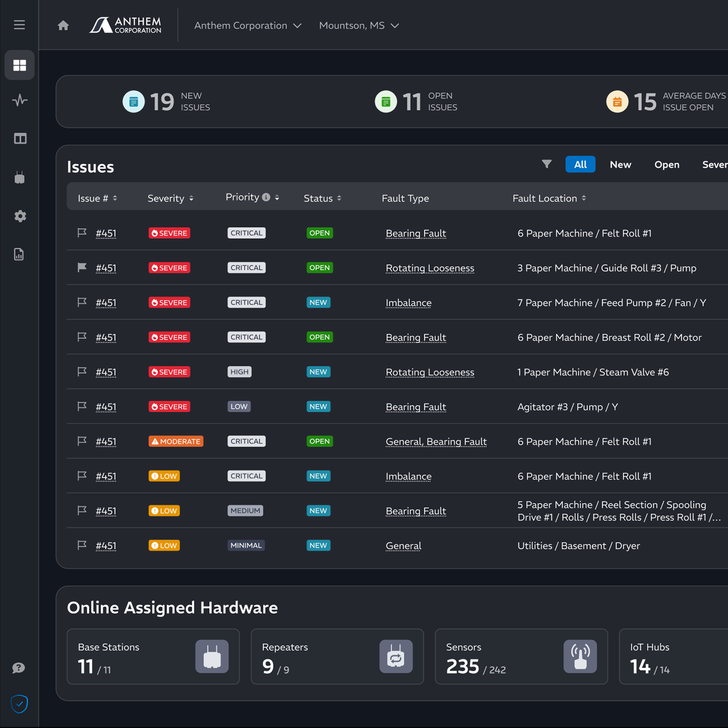The height and width of the screenshot is (728, 728).
Task: Select the All filter tab
Action: click(x=580, y=164)
